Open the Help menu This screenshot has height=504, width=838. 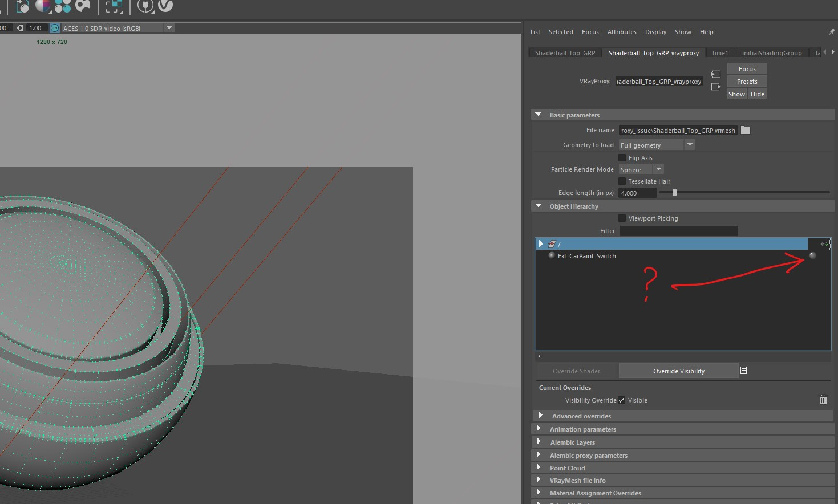pyautogui.click(x=707, y=32)
